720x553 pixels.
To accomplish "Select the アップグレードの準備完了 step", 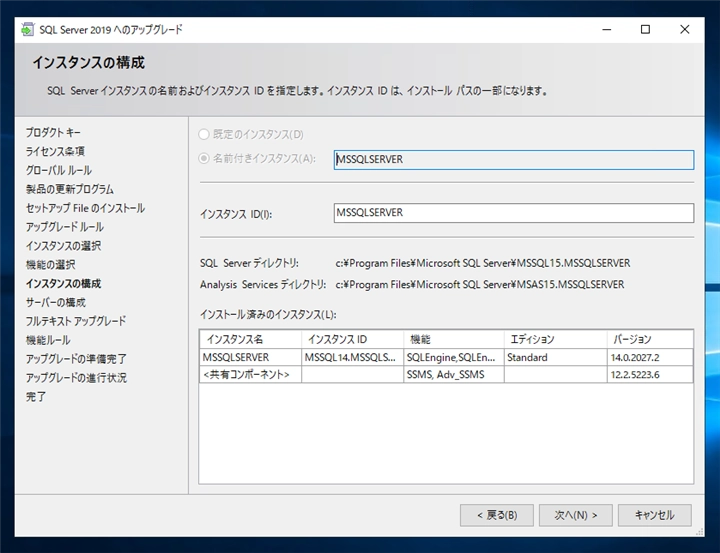I will [76, 359].
